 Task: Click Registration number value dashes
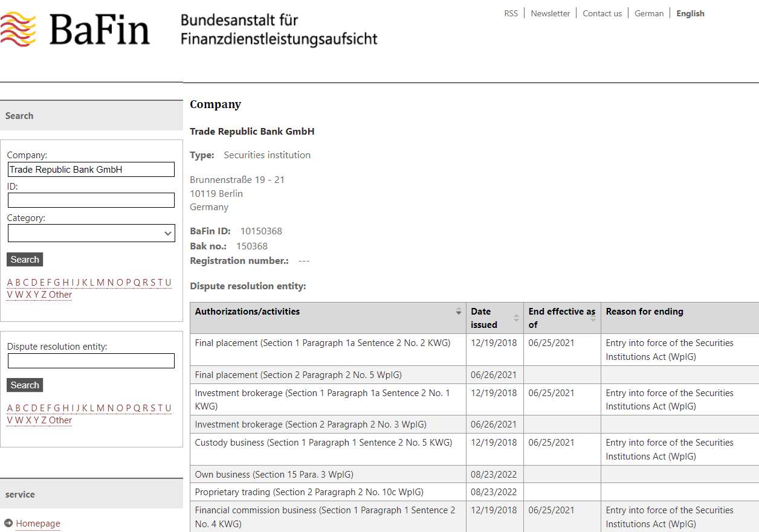[x=304, y=261]
